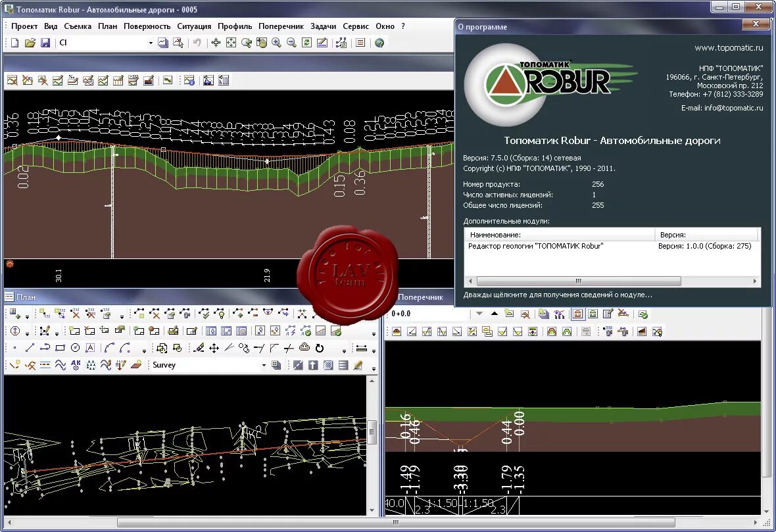
Task: Click the horizontal scrollbar in modules list
Action: (x=579, y=281)
